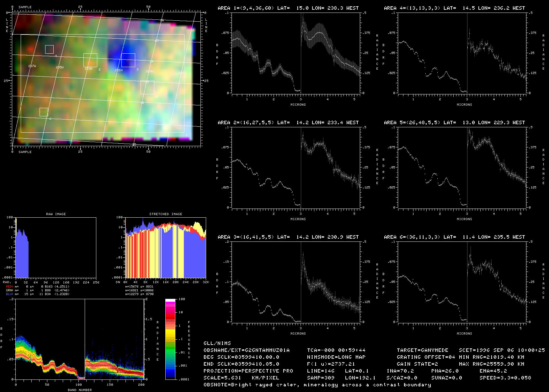Click the RAW IMAGE histogram title
The height and width of the screenshot is (392, 549).
pos(56,214)
